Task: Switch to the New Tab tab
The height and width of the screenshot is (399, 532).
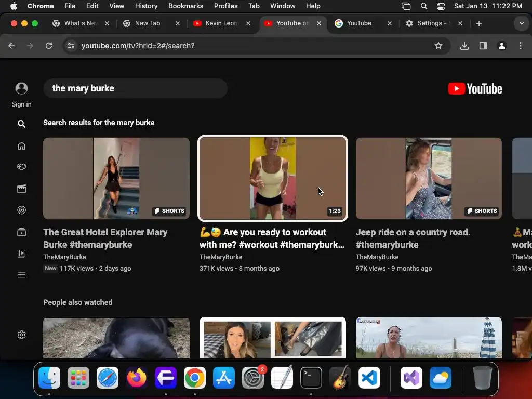Action: [x=147, y=23]
